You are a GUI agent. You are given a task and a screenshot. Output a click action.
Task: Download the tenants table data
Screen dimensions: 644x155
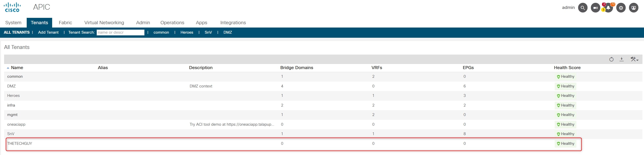coord(622,59)
